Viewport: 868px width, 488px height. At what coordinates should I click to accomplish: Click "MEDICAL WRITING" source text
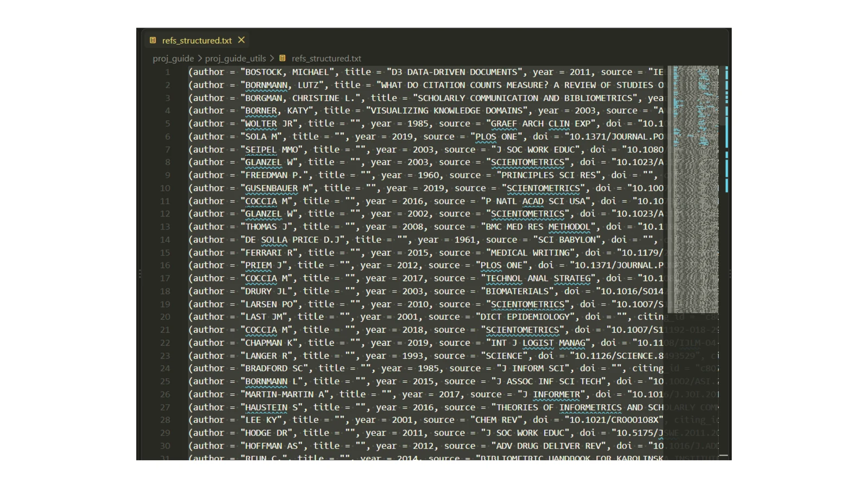530,253
